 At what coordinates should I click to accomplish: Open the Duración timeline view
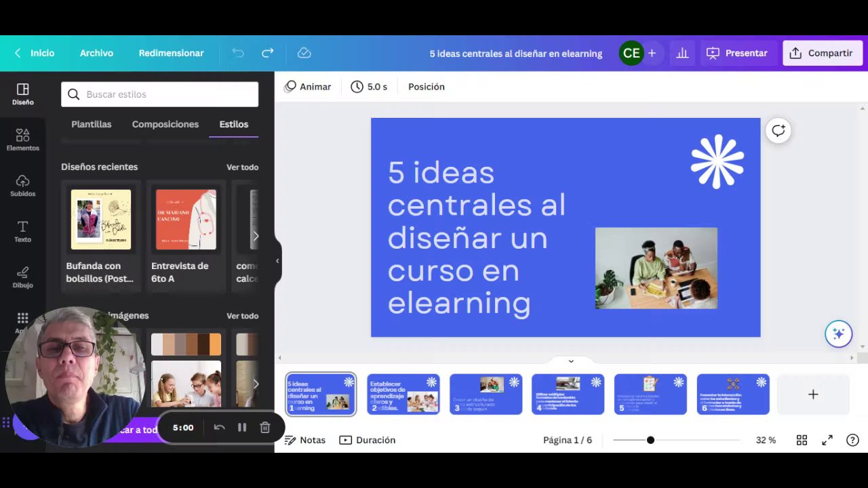click(x=367, y=440)
